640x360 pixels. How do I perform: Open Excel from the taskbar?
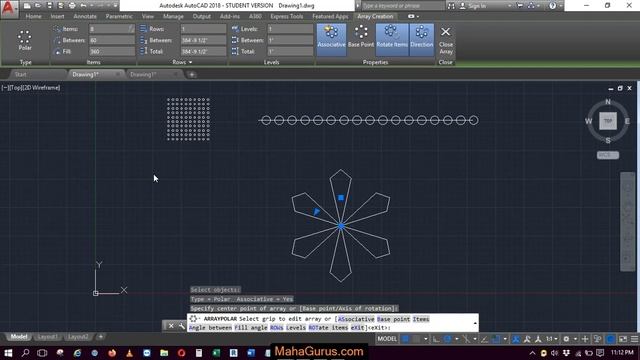(216, 353)
